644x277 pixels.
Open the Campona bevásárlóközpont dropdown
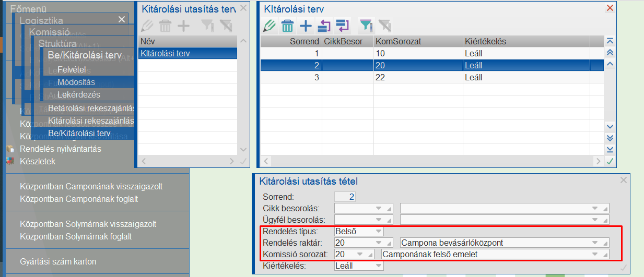point(595,243)
